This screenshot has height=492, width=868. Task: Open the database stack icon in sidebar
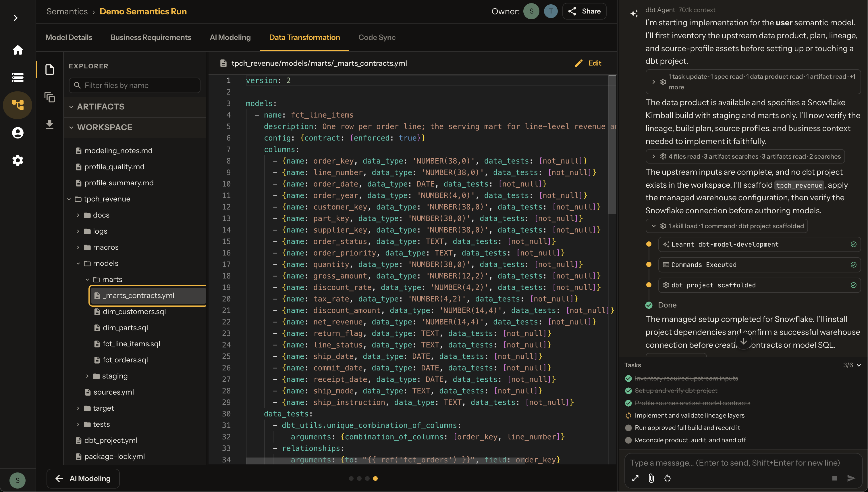tap(18, 77)
